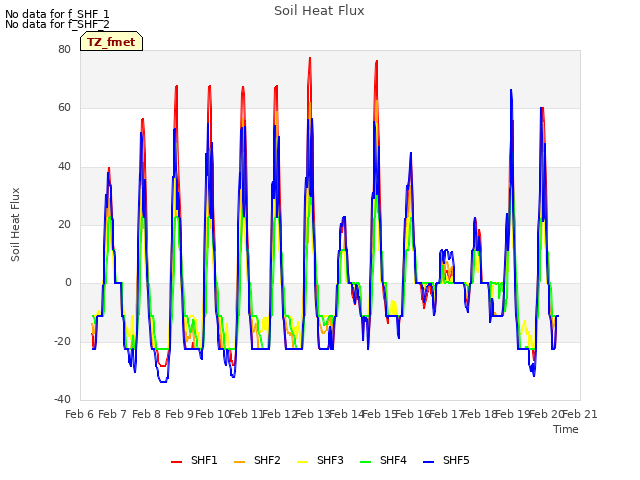Click the Feb 9 x-axis date label

coord(180,414)
